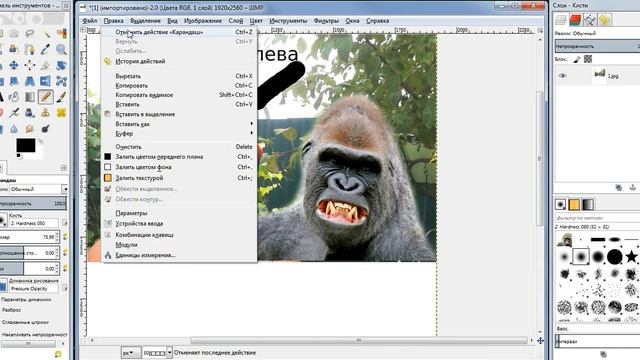Select the Shear tool
Image resolution: width=640 pixels, height=360 pixels.
pyautogui.click(x=14, y=81)
